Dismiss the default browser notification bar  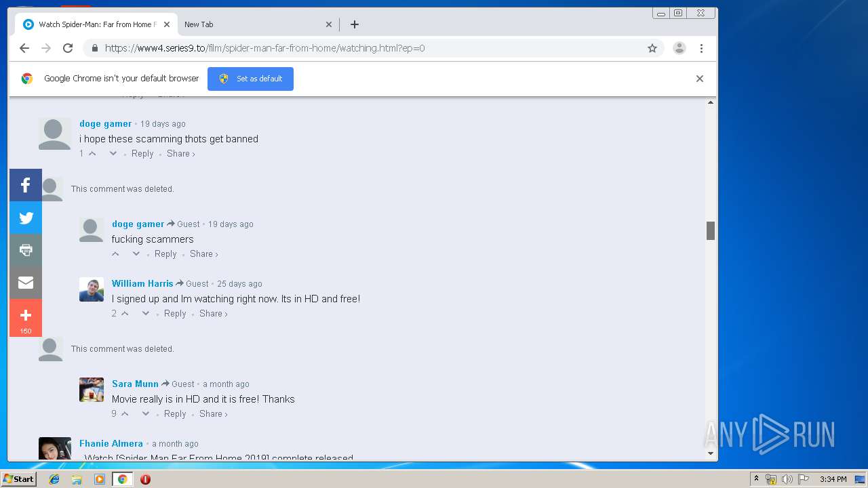coord(700,79)
